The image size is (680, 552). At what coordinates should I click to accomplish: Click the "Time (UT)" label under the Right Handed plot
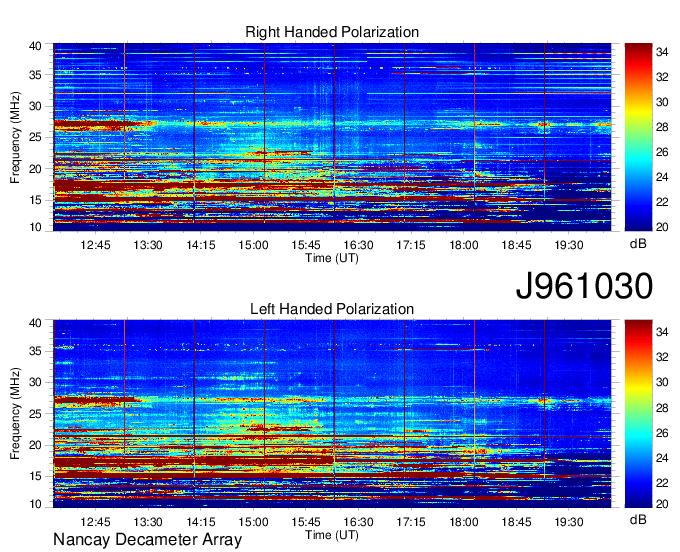pyautogui.click(x=332, y=258)
